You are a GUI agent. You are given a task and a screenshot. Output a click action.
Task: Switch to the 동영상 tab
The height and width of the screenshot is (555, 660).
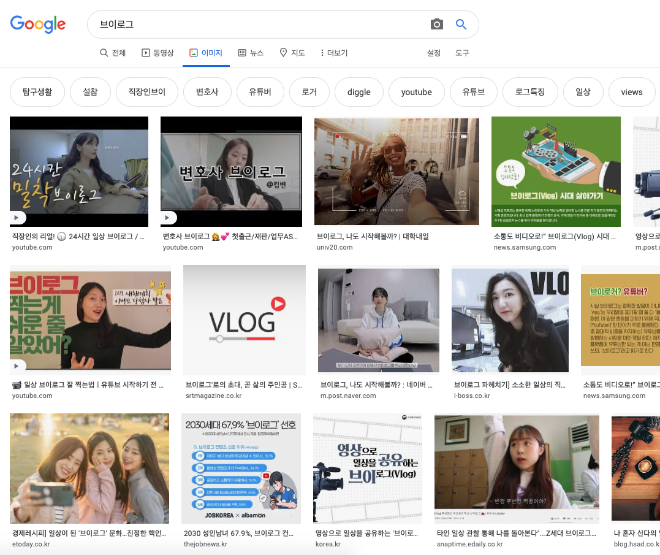point(158,53)
